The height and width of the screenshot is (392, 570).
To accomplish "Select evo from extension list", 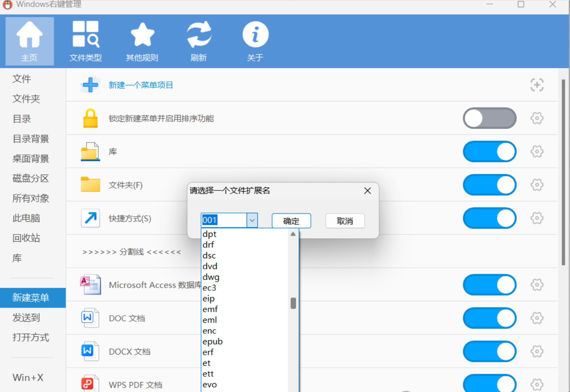I will tap(245, 384).
